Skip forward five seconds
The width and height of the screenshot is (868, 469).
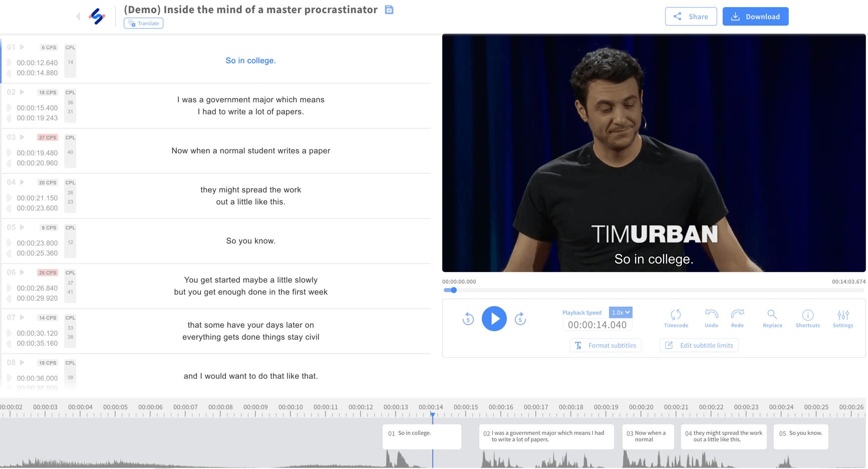click(520, 319)
